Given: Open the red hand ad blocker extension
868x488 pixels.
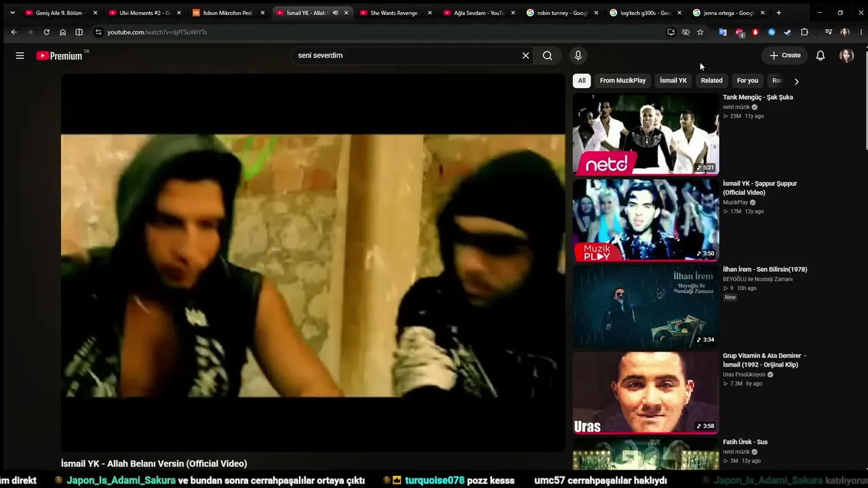Looking at the screenshot, I should coord(755,32).
